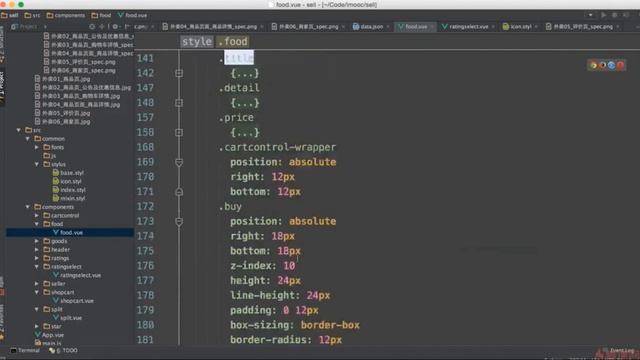Click 'border-box' value on line 180
The image size is (640, 360).
coord(330,325)
